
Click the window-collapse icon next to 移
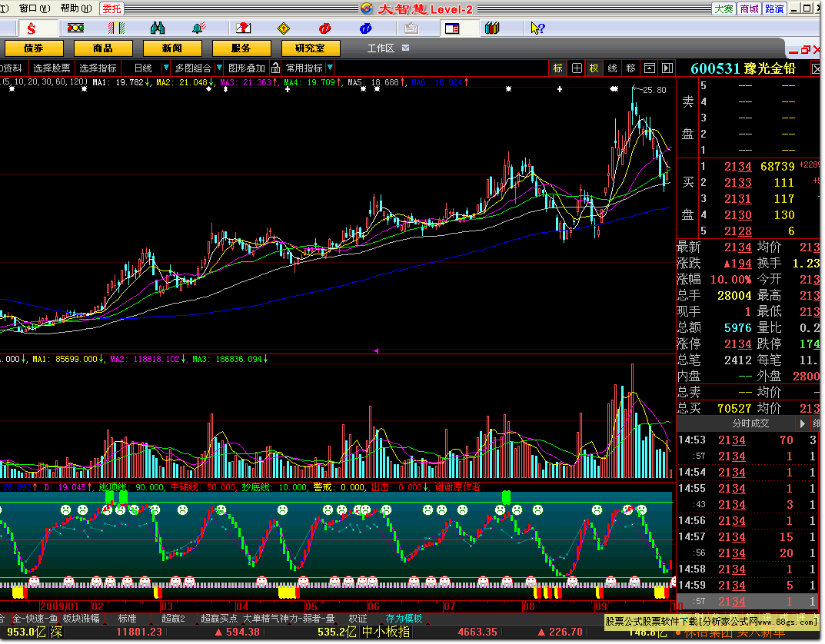click(650, 68)
